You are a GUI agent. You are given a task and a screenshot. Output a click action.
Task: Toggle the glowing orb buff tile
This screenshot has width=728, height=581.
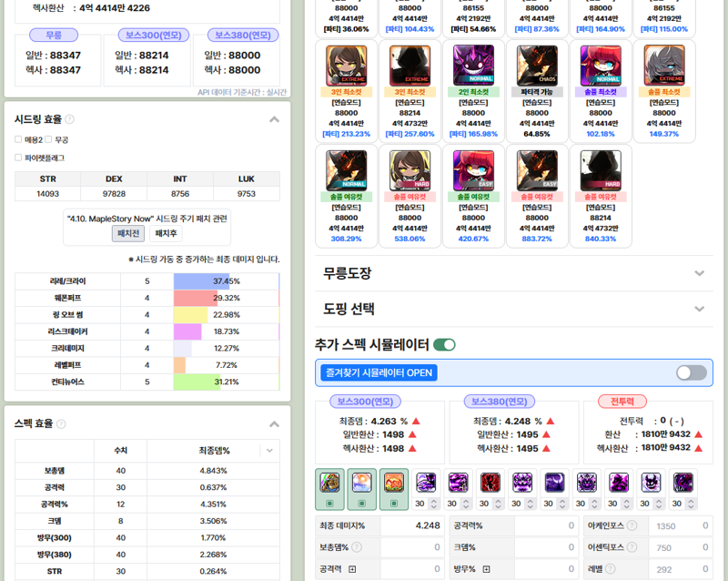coord(361,489)
